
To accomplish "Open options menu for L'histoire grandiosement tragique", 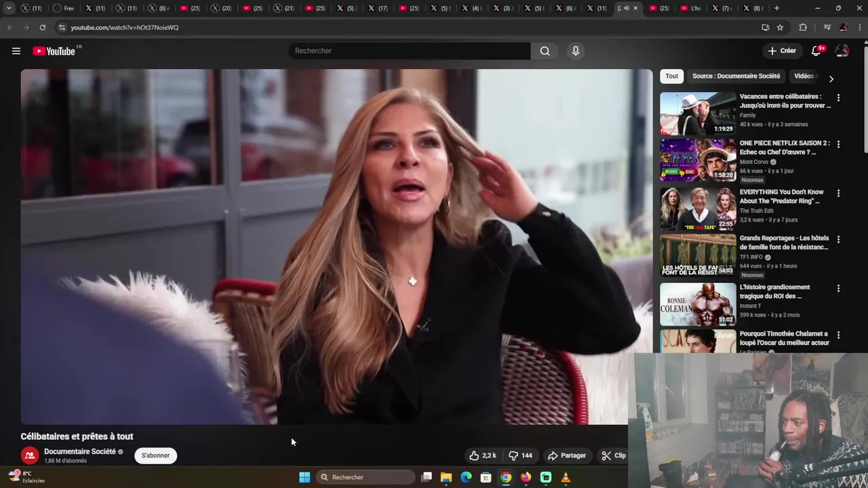I will coord(838,288).
